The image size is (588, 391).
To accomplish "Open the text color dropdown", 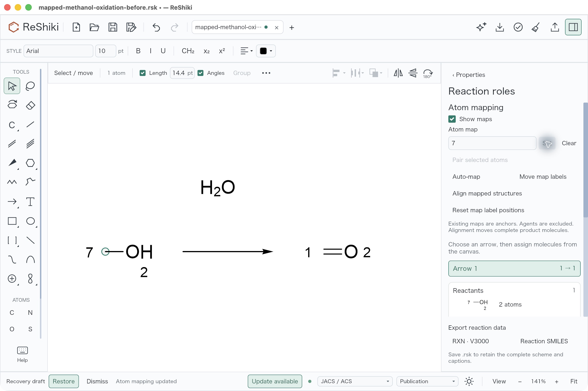I will [266, 51].
